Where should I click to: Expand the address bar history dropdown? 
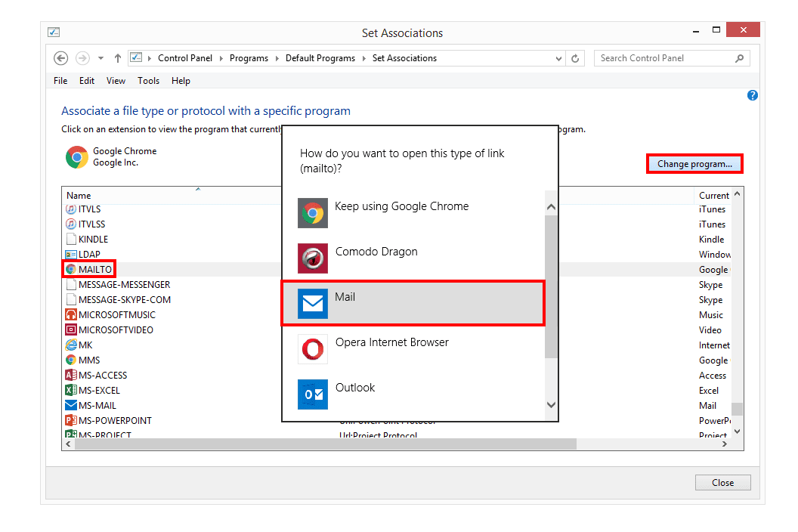(x=558, y=58)
